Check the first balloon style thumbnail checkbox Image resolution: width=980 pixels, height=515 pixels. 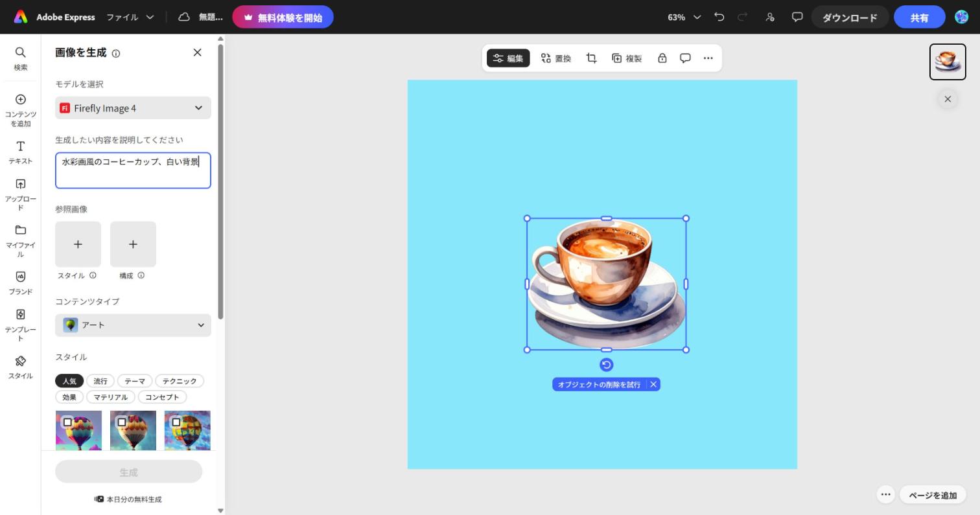click(x=67, y=422)
